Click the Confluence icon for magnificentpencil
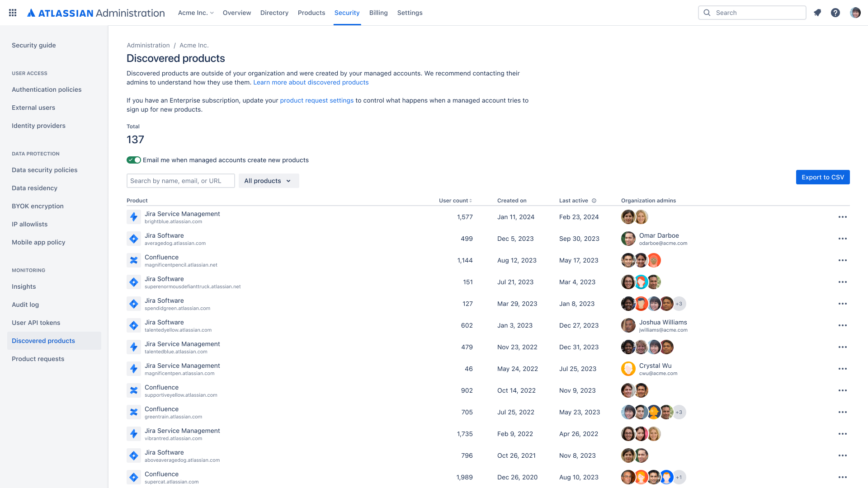This screenshot has height=488, width=868. tap(133, 260)
